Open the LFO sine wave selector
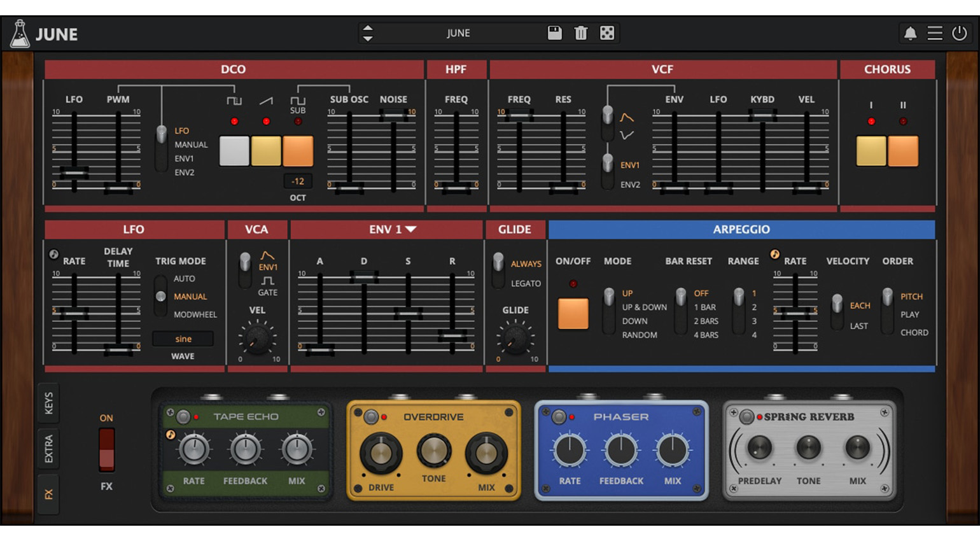 183,339
